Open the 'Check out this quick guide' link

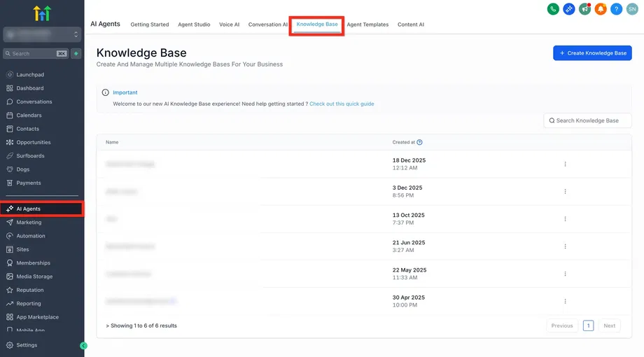point(342,104)
